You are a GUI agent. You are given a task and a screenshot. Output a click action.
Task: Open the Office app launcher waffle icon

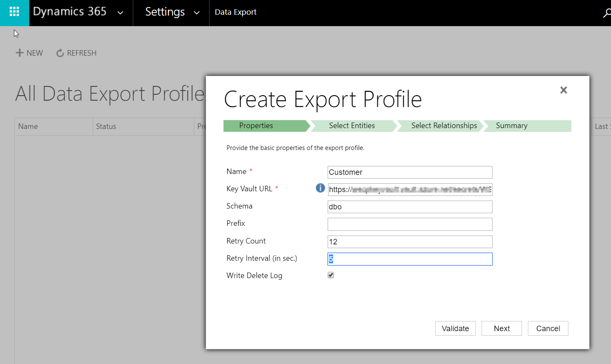click(x=14, y=13)
